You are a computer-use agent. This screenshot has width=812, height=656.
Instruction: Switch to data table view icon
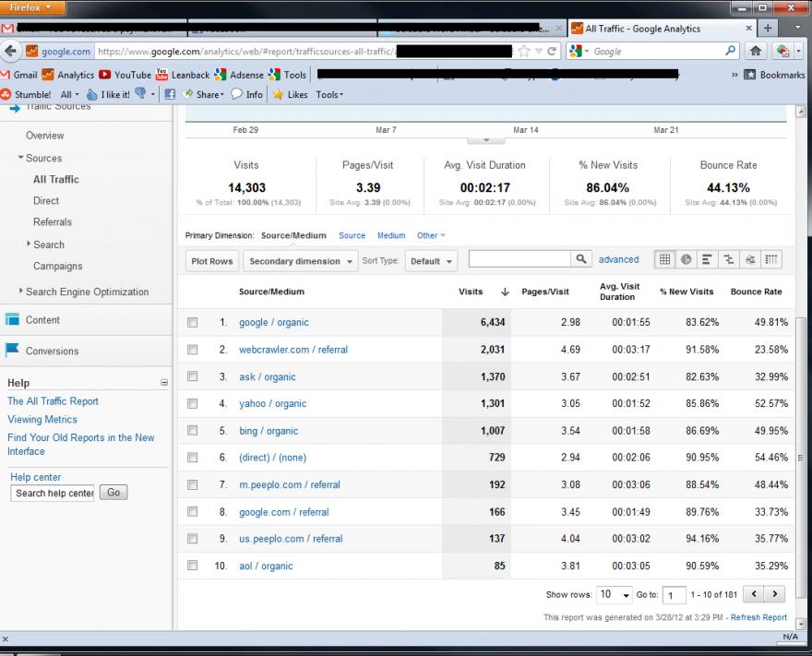(x=665, y=259)
